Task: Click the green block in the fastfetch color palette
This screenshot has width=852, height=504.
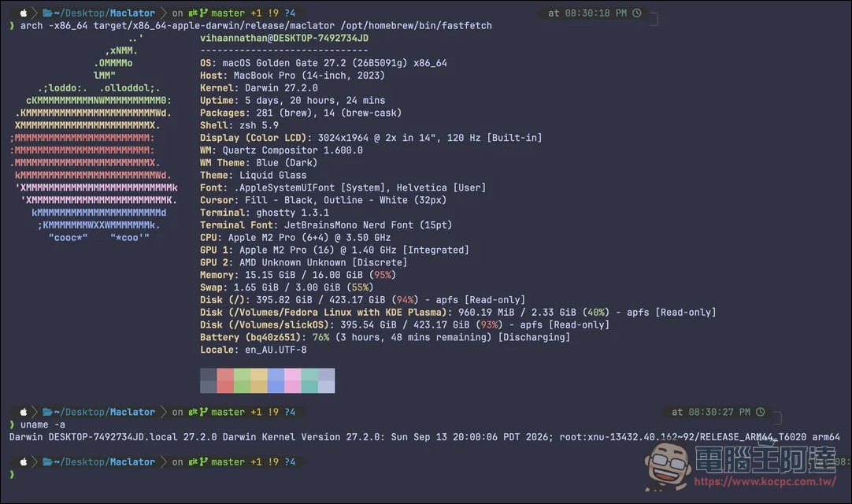Action: [242, 380]
